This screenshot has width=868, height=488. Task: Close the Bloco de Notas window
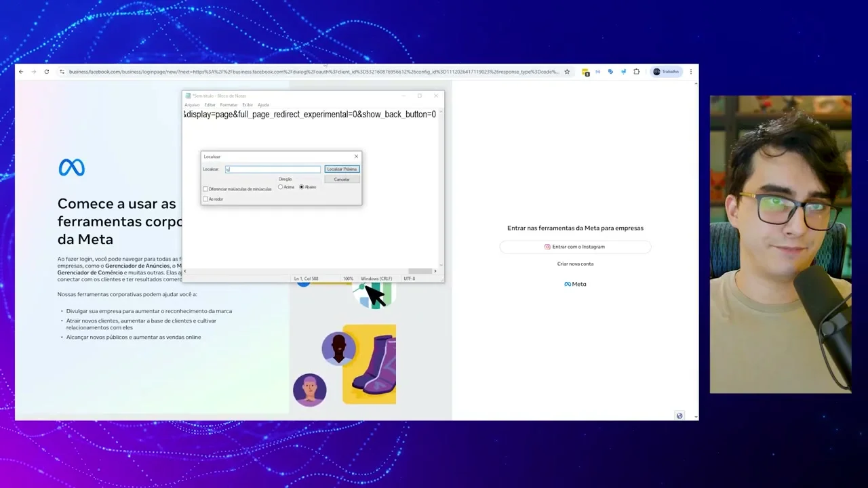coord(435,96)
